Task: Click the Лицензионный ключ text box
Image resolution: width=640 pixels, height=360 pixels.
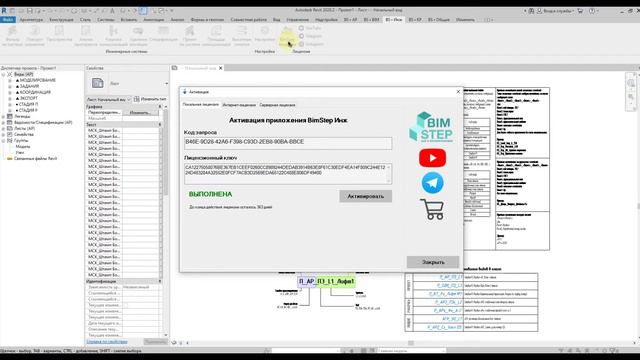Action: coord(288,173)
